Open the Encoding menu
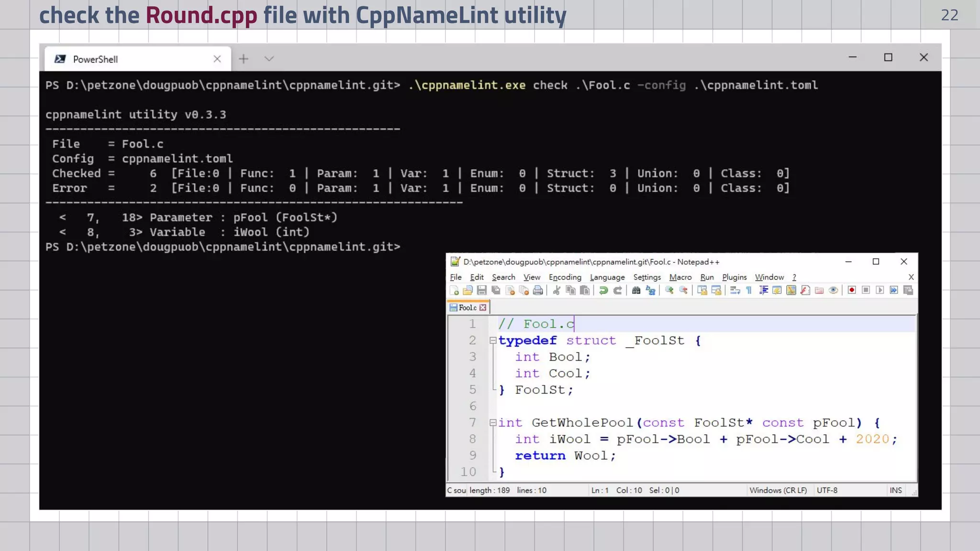The height and width of the screenshot is (551, 980). point(565,277)
